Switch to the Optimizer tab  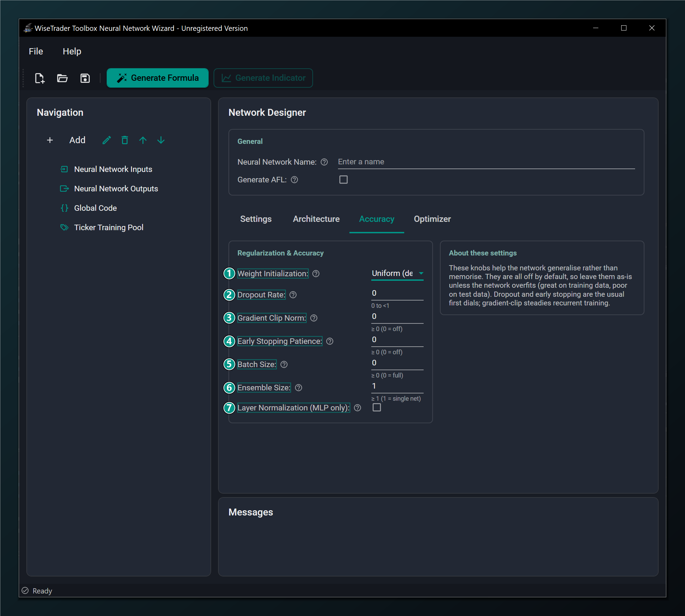(432, 219)
